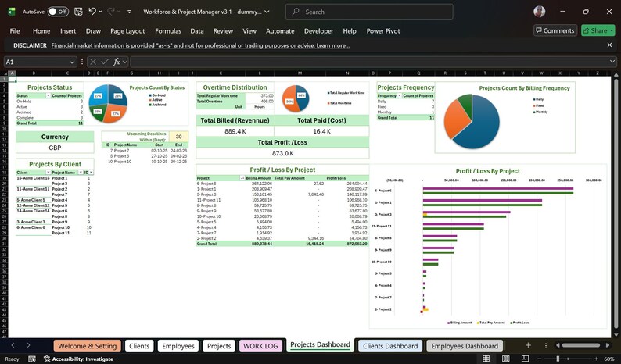Click the Enter (checkmark) formula bar icon
Image resolution: width=621 pixels, height=364 pixels.
[x=105, y=62]
